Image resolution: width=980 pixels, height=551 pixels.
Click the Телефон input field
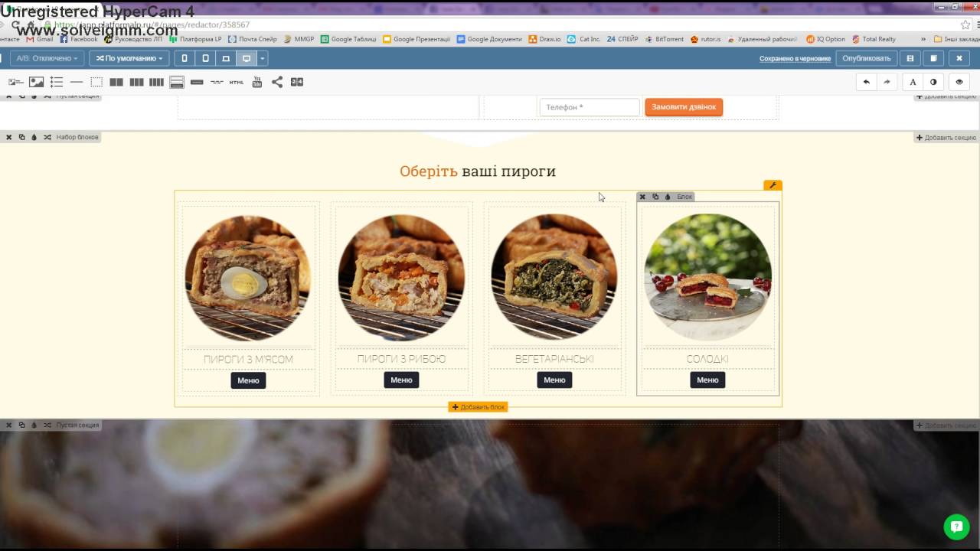pyautogui.click(x=590, y=107)
